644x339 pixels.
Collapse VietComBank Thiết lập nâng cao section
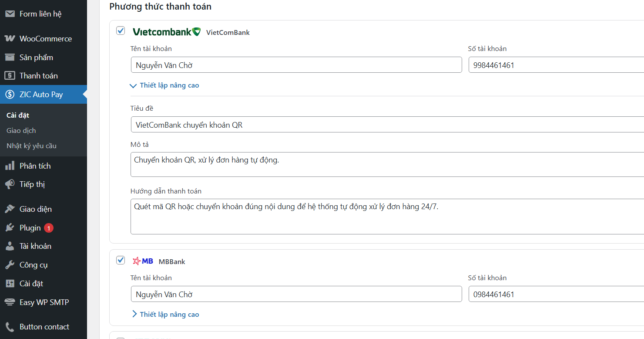point(164,85)
